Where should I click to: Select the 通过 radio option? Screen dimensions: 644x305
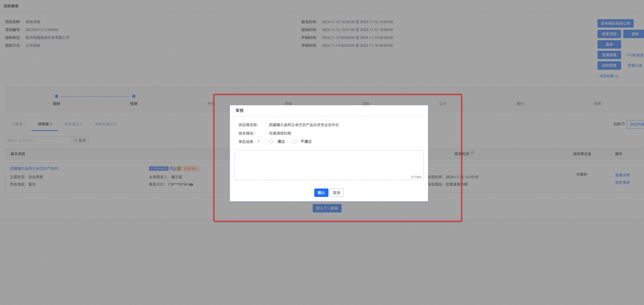coord(271,141)
